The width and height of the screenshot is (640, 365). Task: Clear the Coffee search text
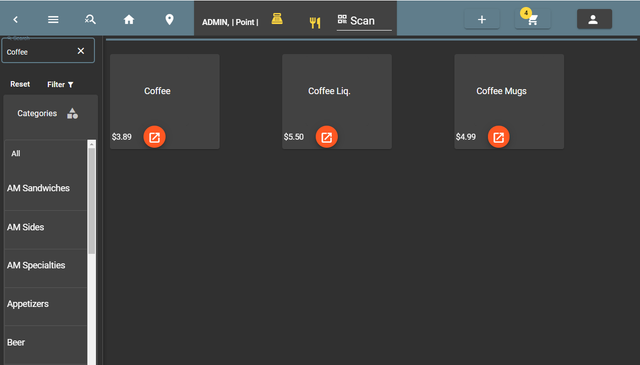point(81,51)
